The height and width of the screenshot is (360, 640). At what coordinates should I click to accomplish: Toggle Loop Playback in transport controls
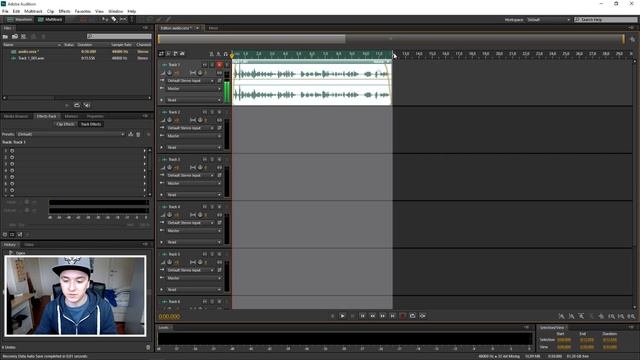pyautogui.click(x=413, y=316)
